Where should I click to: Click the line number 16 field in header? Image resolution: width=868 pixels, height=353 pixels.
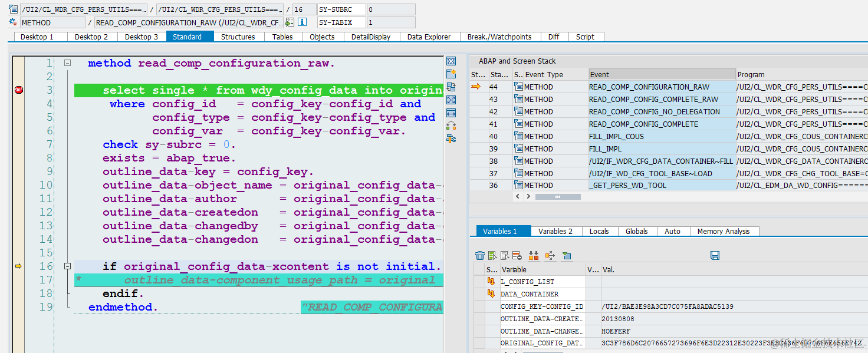pos(303,9)
